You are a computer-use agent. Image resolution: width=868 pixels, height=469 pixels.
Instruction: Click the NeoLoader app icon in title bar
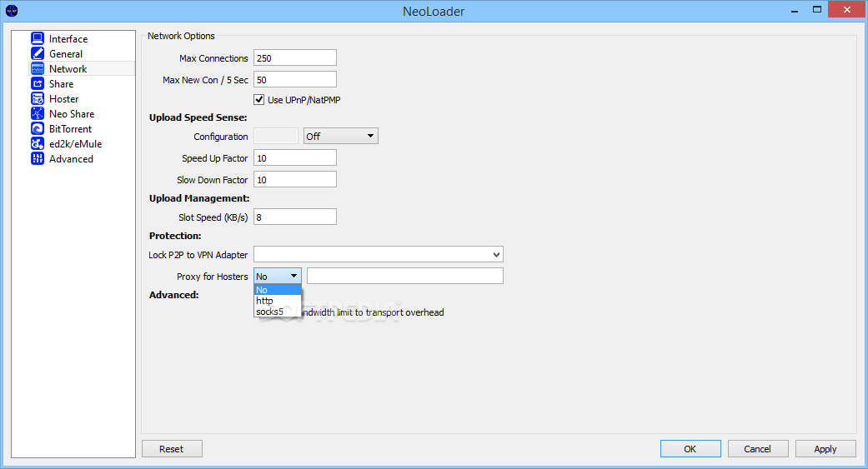coord(12,11)
